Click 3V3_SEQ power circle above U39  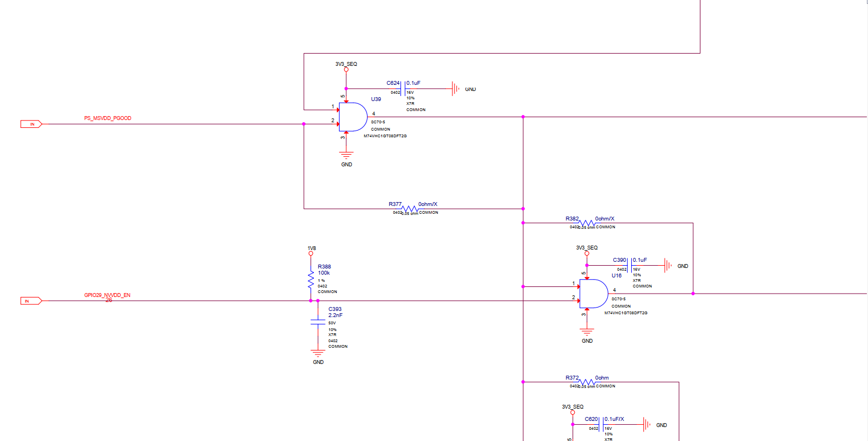(x=346, y=70)
